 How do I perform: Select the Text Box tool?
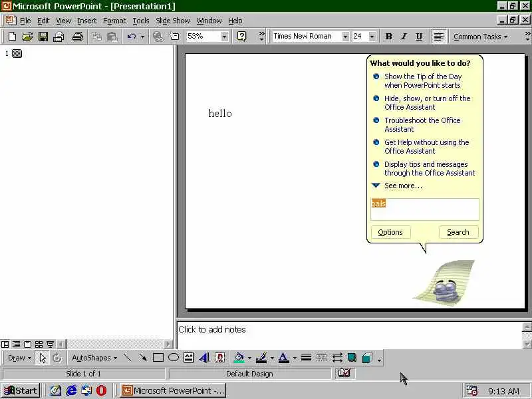tap(189, 357)
